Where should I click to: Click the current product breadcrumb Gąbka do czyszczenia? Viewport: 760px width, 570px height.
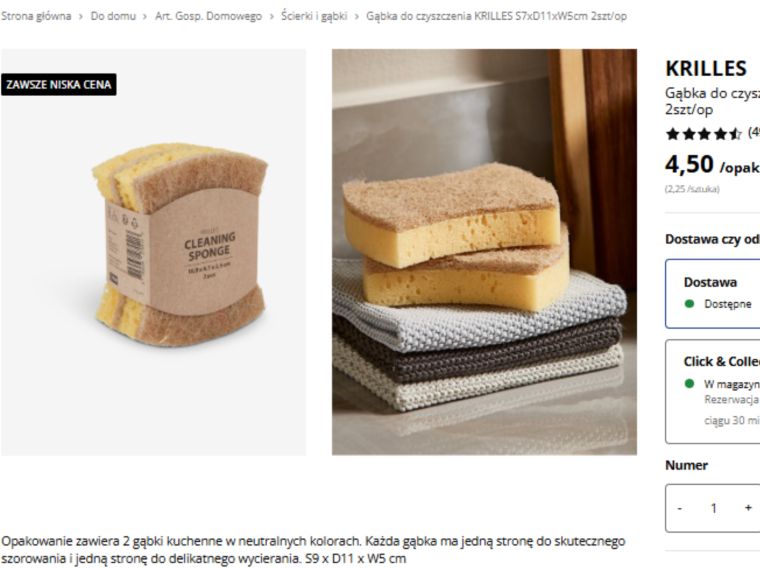click(x=496, y=16)
